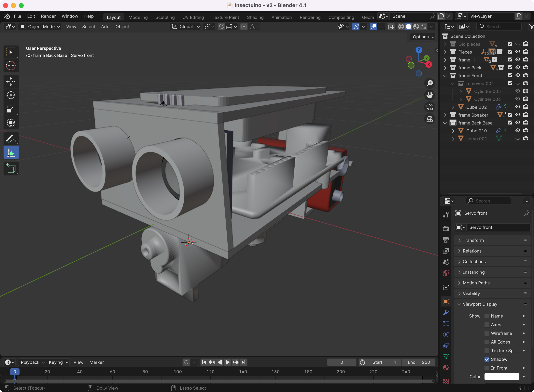Activate the 3D Cursor tool
This screenshot has width=534, height=392.
pyautogui.click(x=11, y=66)
